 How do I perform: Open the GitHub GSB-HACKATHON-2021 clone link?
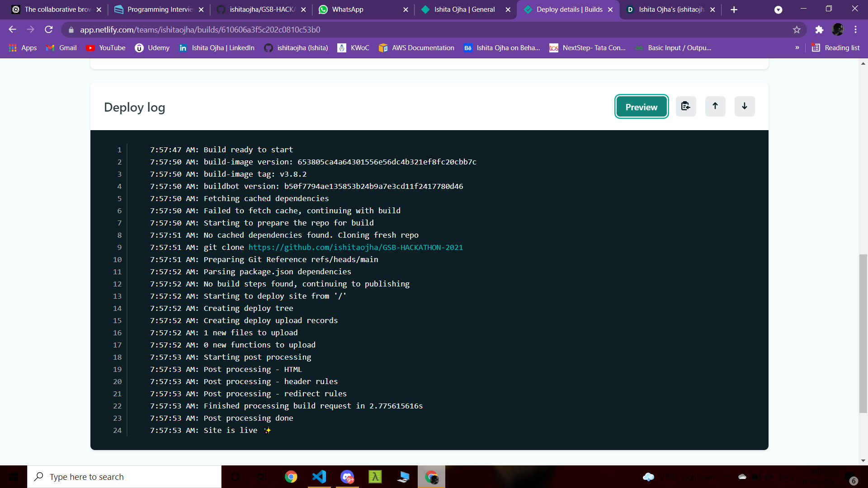(x=355, y=247)
